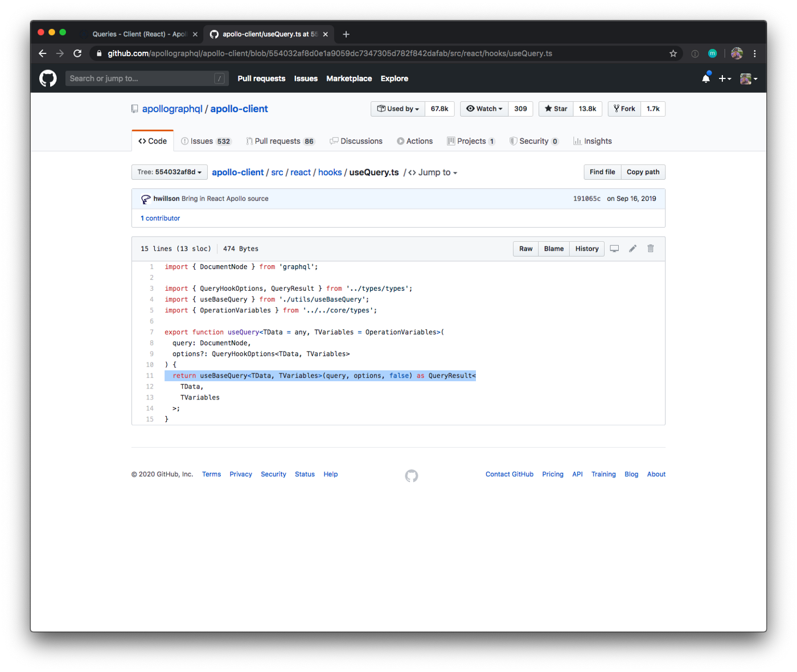Open the Code tab
This screenshot has width=797, height=672.
pos(153,141)
